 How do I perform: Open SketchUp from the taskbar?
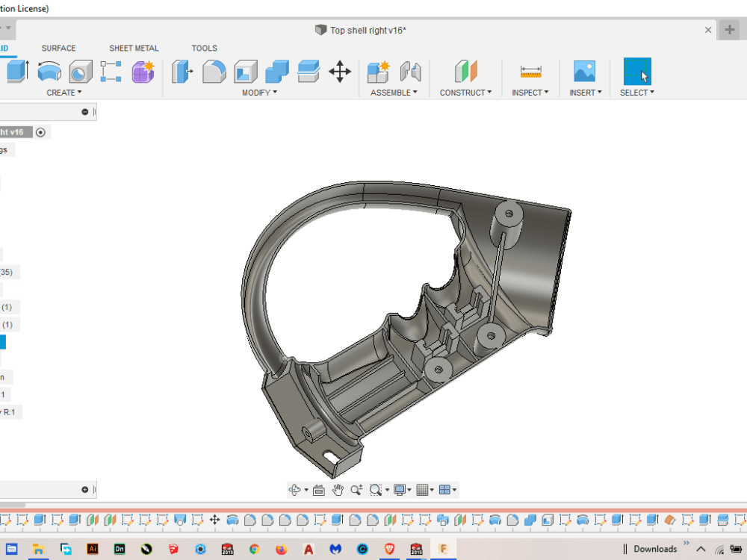click(x=173, y=549)
